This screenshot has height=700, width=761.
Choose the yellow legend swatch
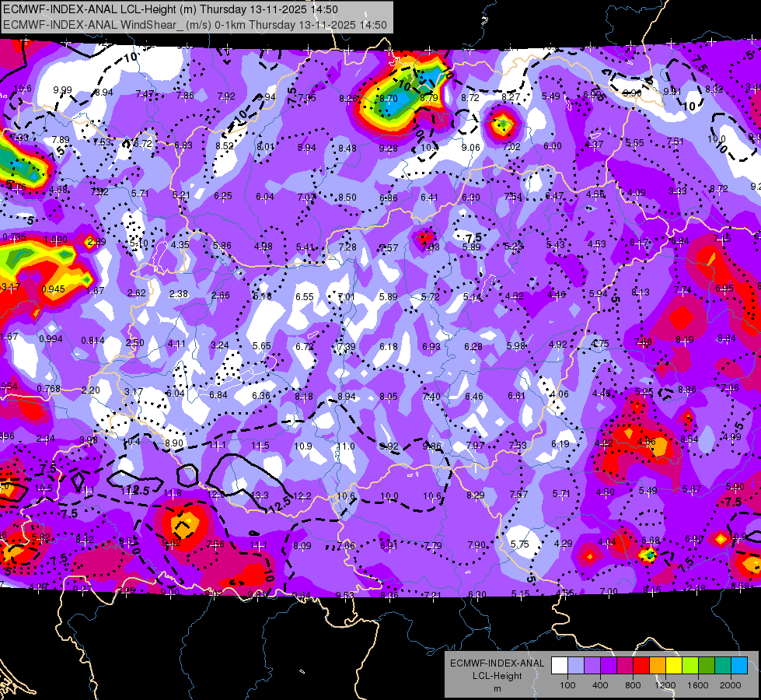[x=674, y=666]
